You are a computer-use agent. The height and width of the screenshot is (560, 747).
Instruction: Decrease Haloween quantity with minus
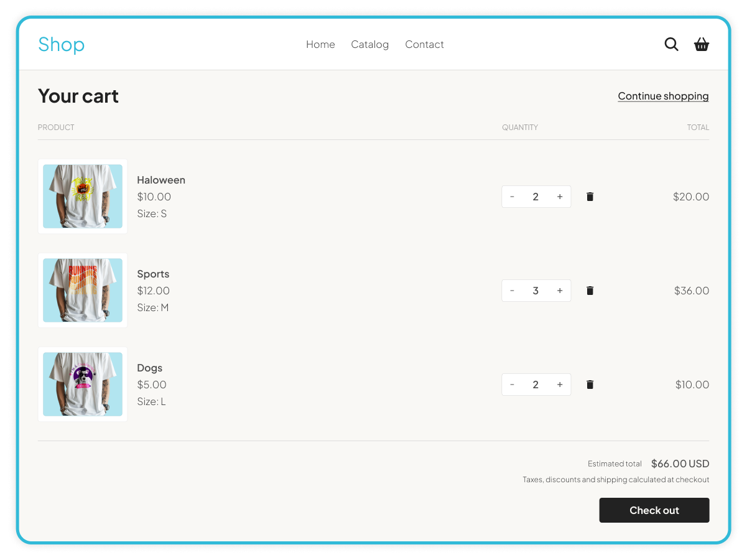pyautogui.click(x=512, y=197)
